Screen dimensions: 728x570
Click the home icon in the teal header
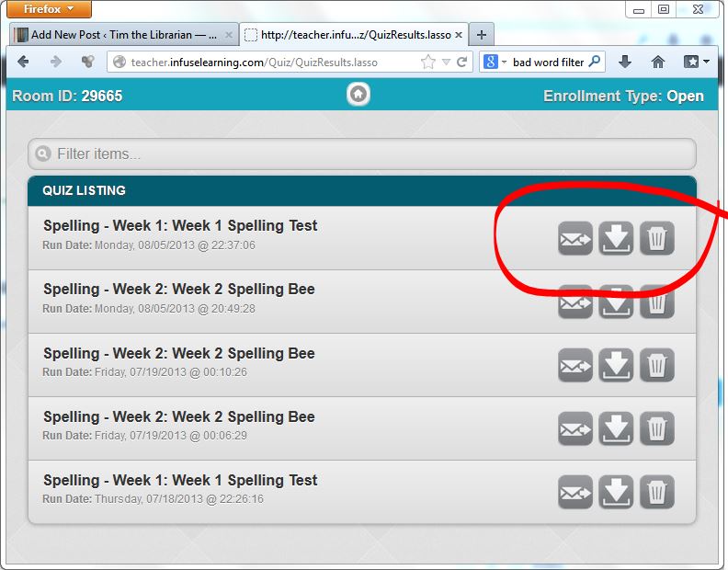[x=358, y=95]
